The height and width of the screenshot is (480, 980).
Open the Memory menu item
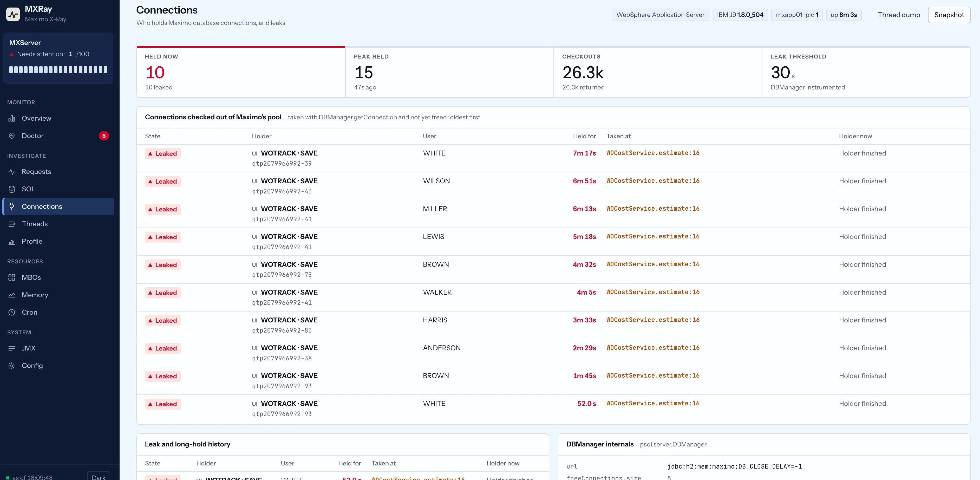(x=58, y=295)
